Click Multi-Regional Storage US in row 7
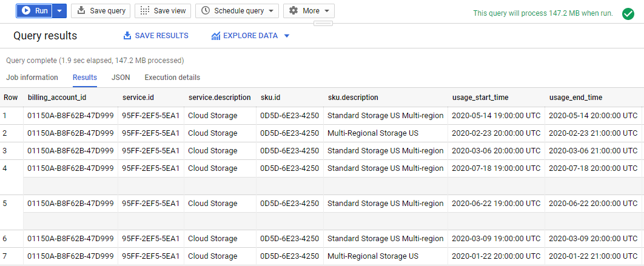644x266 pixels. pos(373,256)
